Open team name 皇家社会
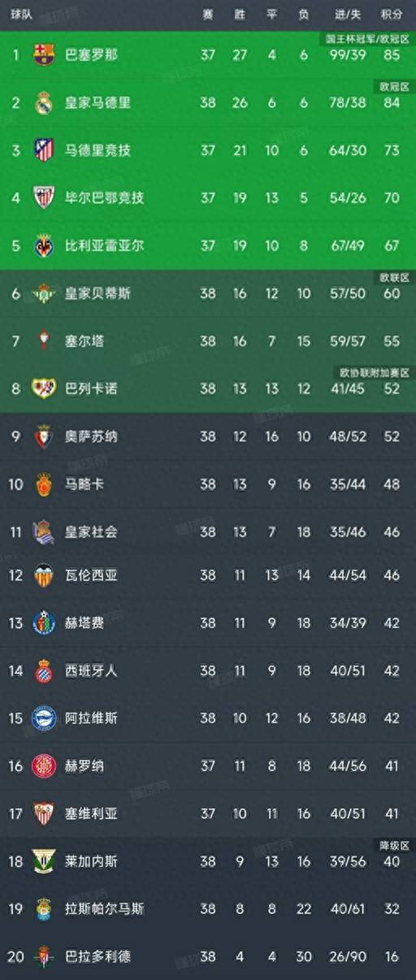This screenshot has width=416, height=980. [x=91, y=531]
